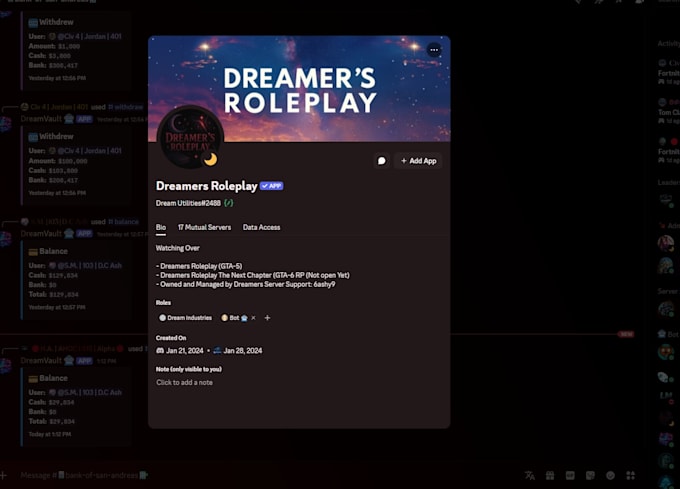Click DreamVault name on the 1:12 PM message
Screen dimensions: 680x489
click(41, 360)
